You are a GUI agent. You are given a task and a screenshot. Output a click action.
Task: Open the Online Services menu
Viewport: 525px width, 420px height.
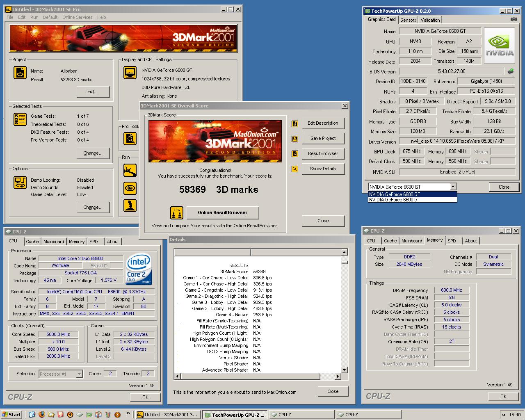[x=78, y=17]
